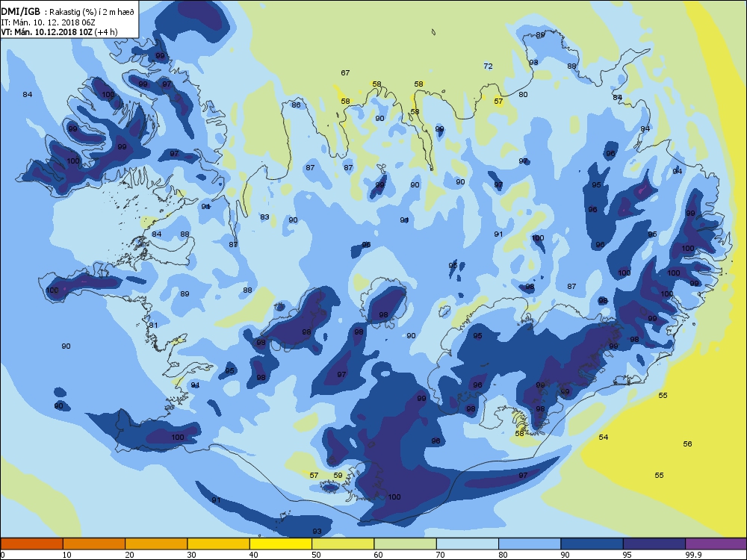
Task: Click the humidity value 67 on the map
Action: point(345,73)
